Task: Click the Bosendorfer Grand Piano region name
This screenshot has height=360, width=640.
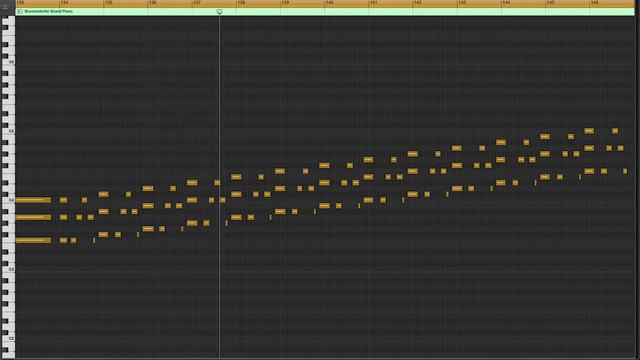Action: coord(49,11)
